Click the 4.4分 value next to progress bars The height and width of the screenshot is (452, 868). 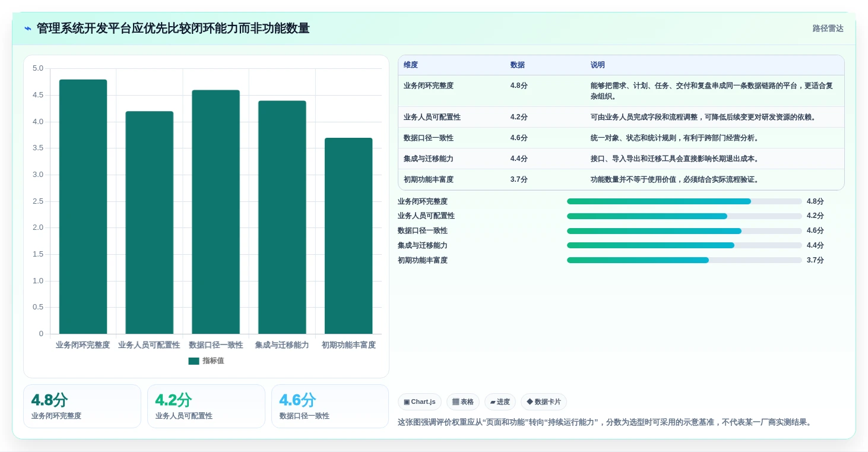(815, 245)
